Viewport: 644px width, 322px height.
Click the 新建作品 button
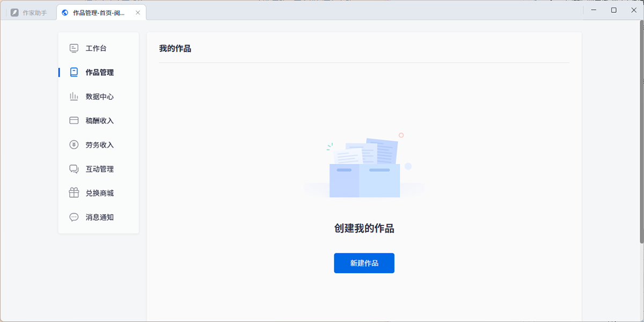click(364, 263)
